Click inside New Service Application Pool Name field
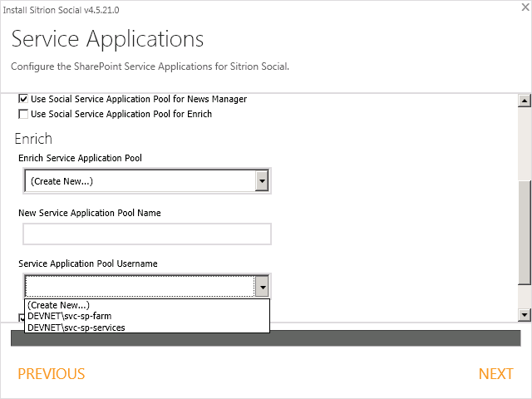 click(x=147, y=234)
